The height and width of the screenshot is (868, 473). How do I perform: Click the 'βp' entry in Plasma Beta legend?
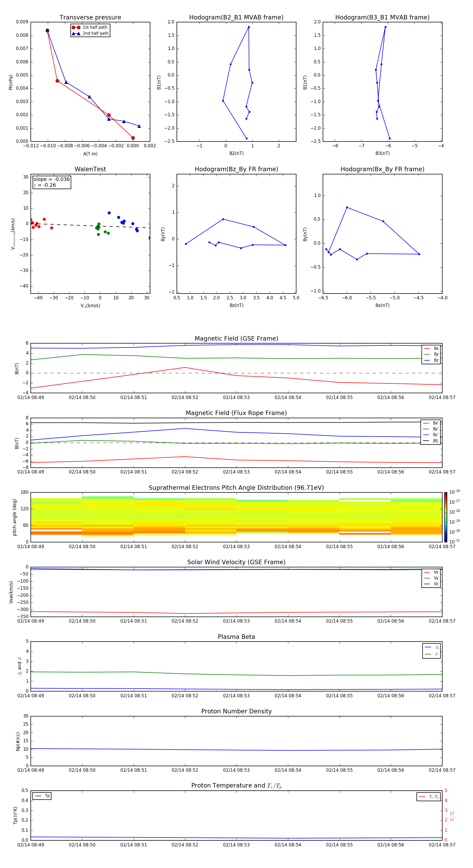(431, 647)
